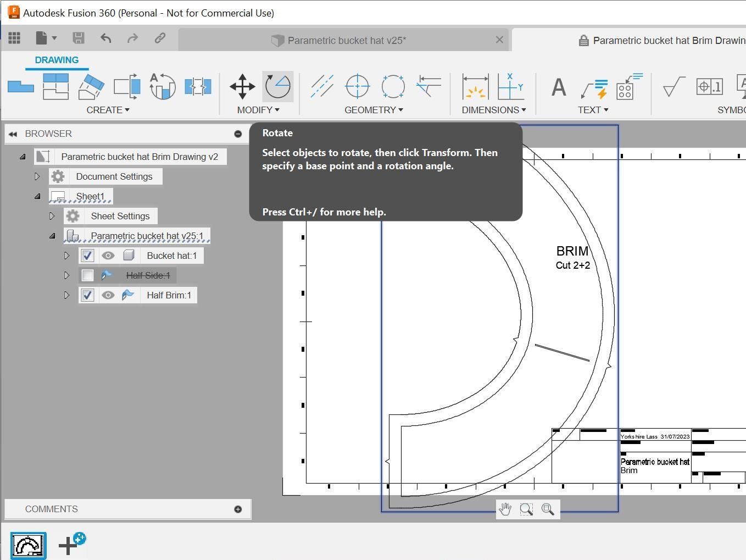Image resolution: width=746 pixels, height=560 pixels.
Task: Enable the Half Side:1 checkbox
Action: pyautogui.click(x=87, y=275)
